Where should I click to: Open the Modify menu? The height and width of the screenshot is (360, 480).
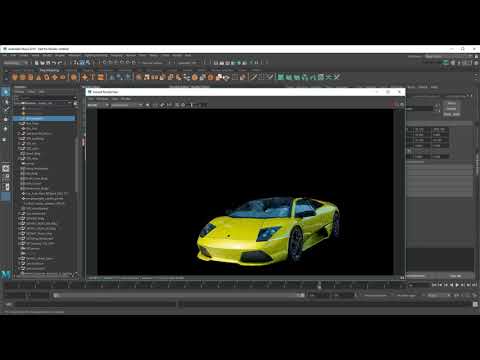(x=47, y=55)
